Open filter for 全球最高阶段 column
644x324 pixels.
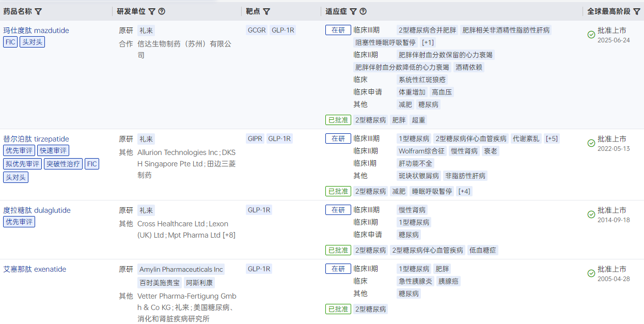636,11
